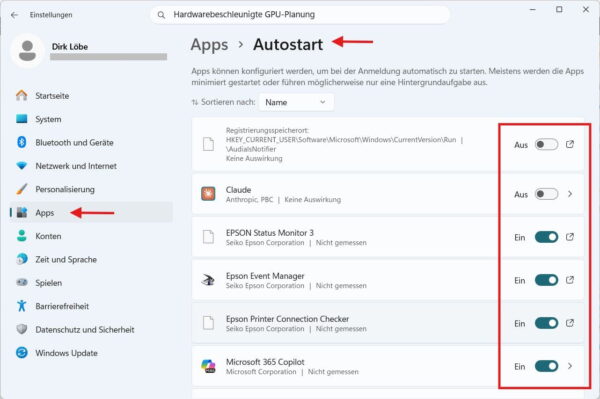Viewport: 600px width, 399px height.
Task: Select the Epson Printer Connection Checker name
Action: pyautogui.click(x=287, y=319)
